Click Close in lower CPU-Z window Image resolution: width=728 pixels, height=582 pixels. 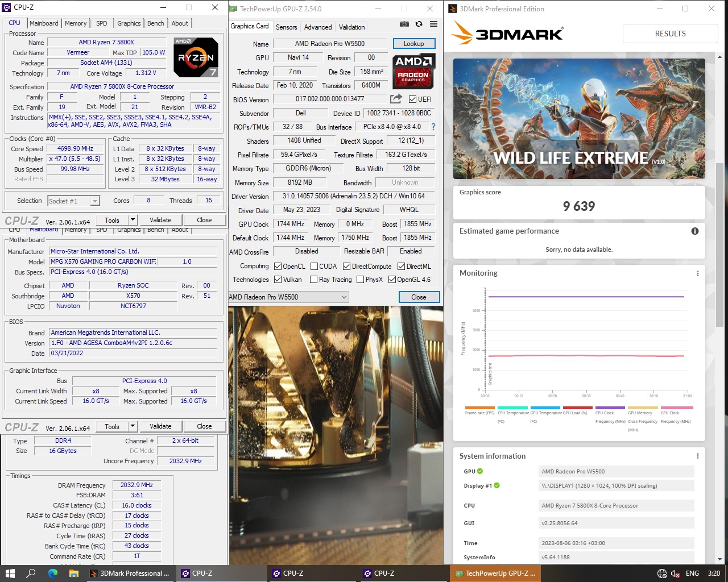(x=204, y=426)
